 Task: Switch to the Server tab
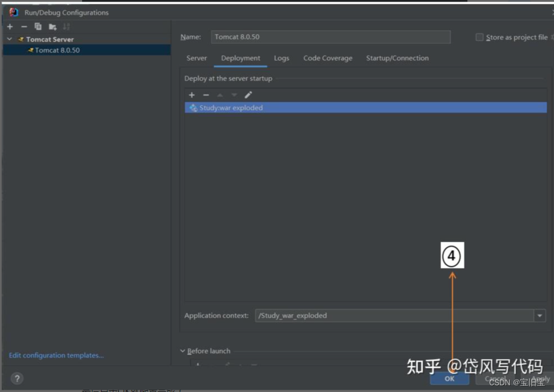click(197, 58)
